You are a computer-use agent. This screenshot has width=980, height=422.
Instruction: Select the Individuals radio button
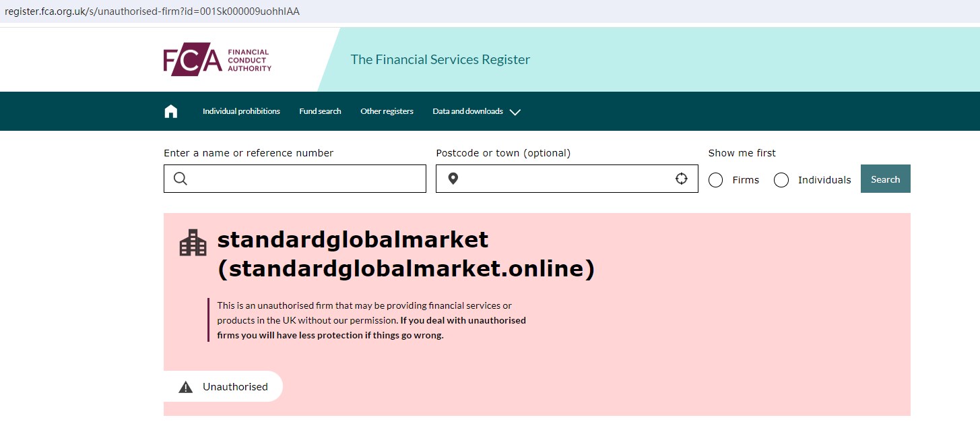coord(781,180)
